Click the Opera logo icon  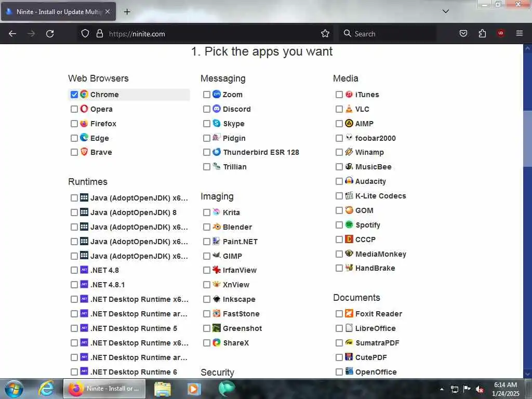click(x=84, y=109)
